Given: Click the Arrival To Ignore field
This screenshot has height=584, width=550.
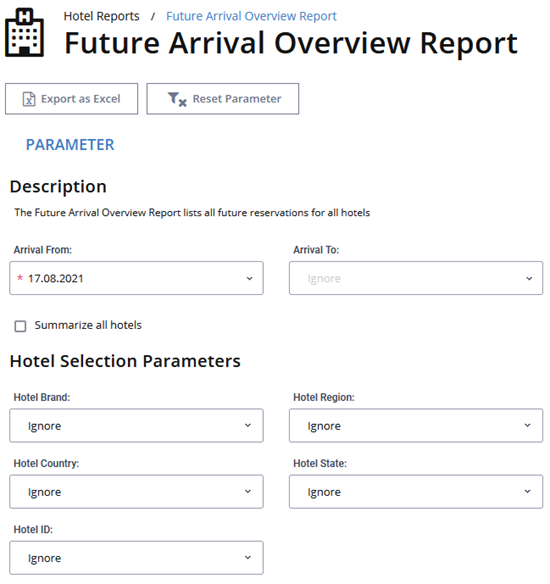Looking at the screenshot, I should coord(416,278).
